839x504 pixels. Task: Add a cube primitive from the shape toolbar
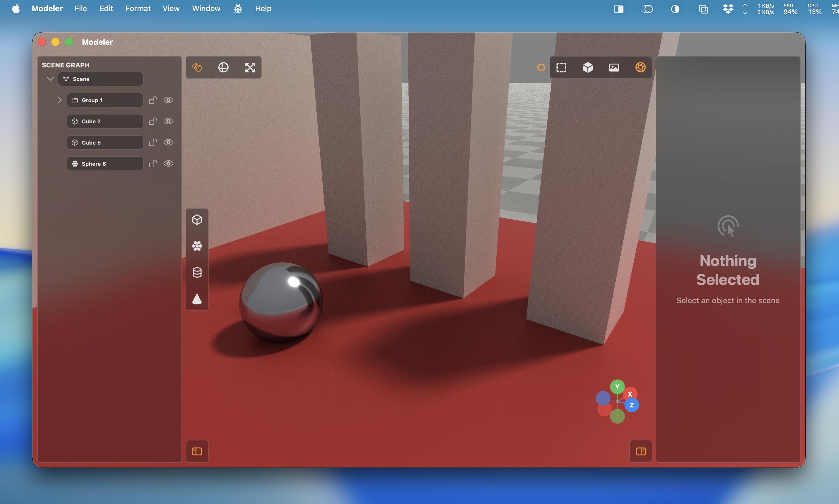coord(197,219)
